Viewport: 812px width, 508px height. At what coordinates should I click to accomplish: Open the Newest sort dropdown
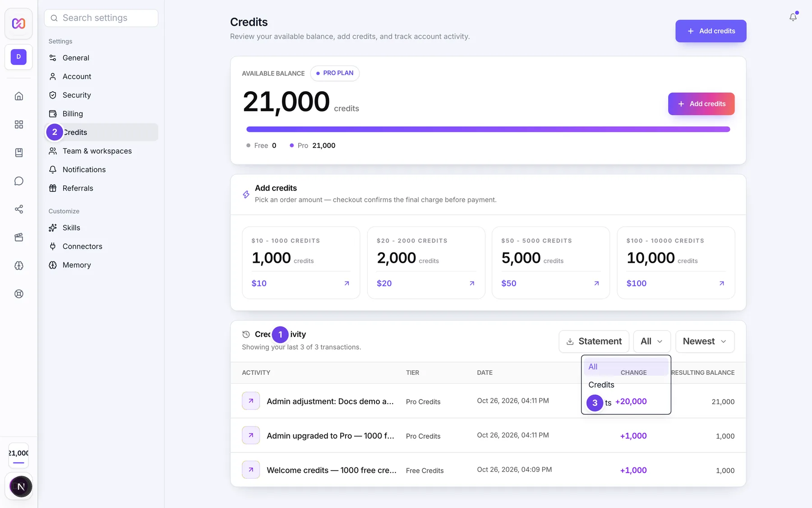coord(705,341)
